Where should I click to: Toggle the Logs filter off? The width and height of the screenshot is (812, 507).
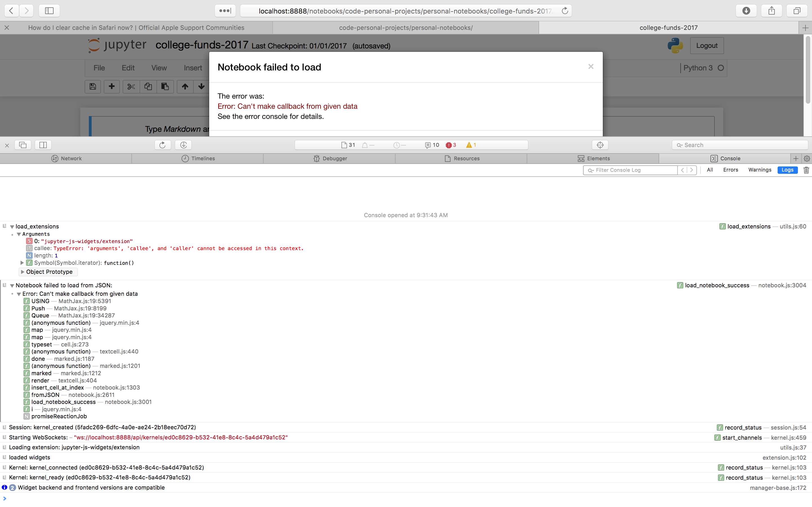[x=787, y=170]
